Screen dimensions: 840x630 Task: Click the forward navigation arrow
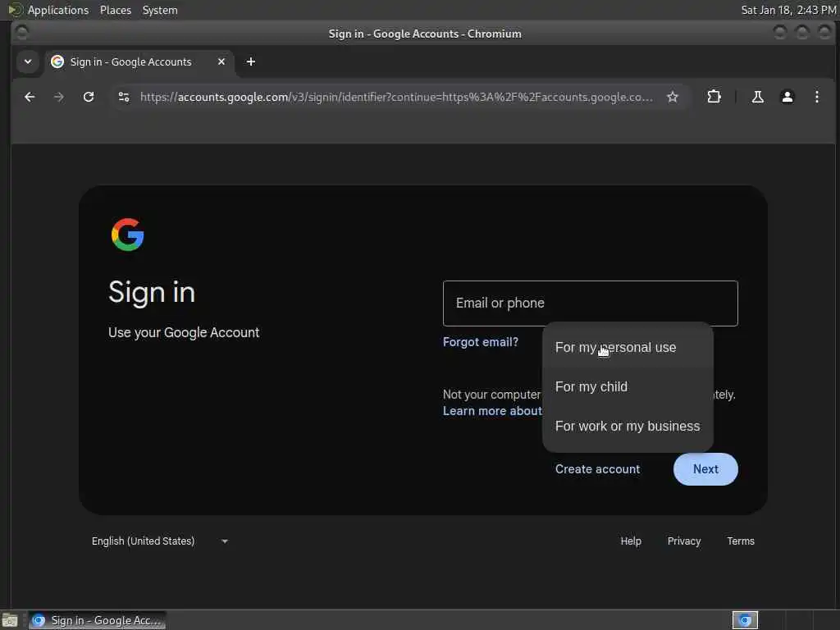(x=59, y=97)
